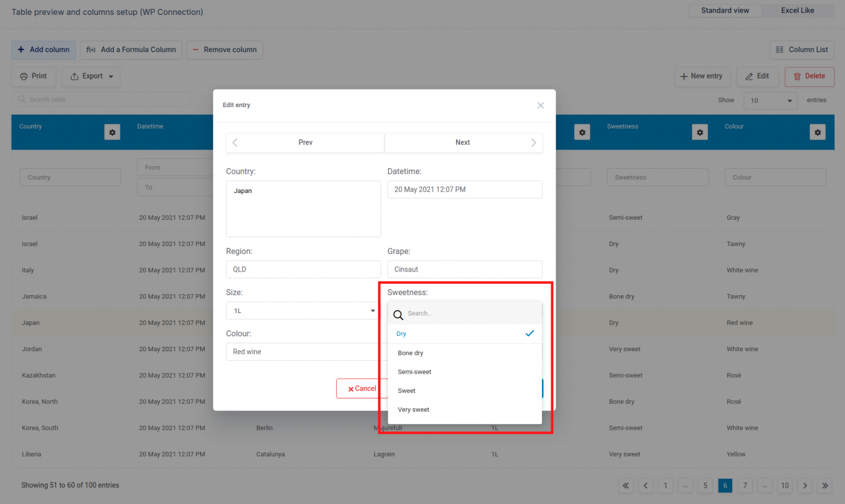The height and width of the screenshot is (504, 845).
Task: Click Next entry button
Action: click(x=463, y=142)
